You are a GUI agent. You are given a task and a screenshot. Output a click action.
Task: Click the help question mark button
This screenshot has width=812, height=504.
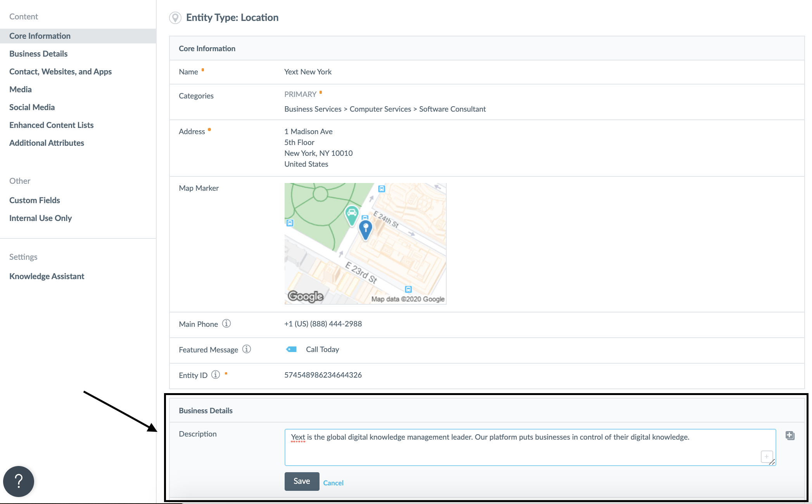tap(19, 481)
